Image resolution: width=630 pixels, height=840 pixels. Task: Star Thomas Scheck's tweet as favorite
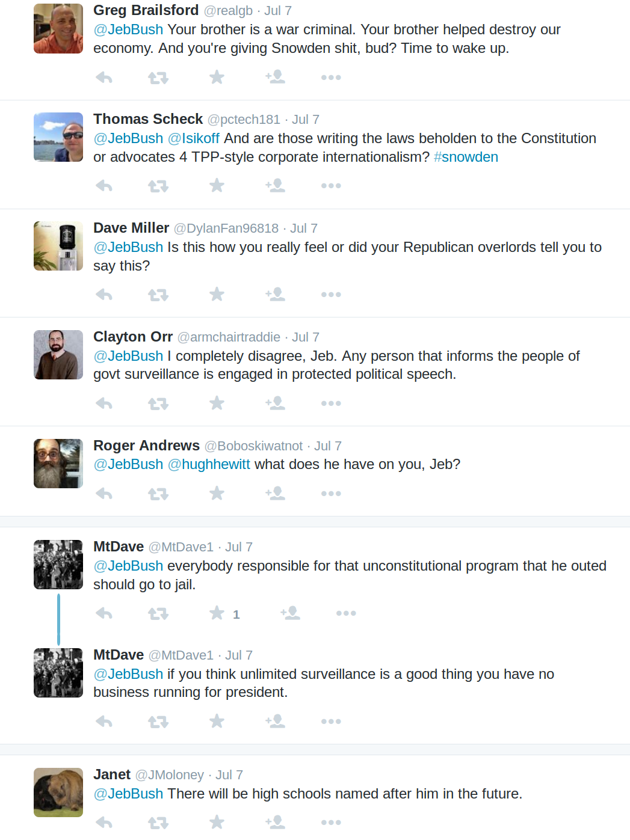click(217, 186)
